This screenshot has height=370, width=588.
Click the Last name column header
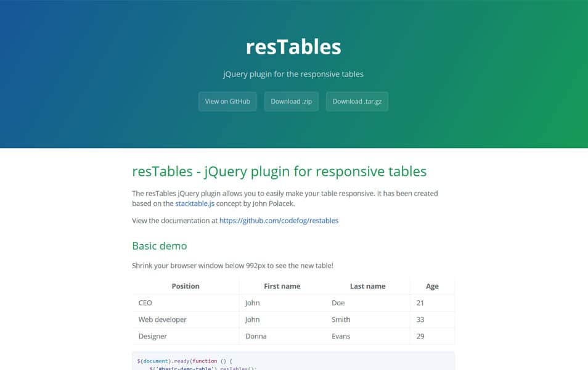coord(367,286)
